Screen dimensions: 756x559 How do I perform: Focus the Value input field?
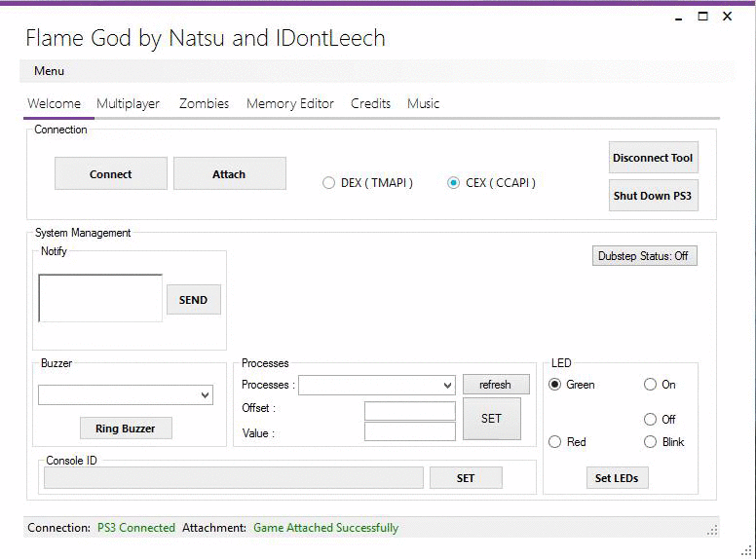[410, 431]
